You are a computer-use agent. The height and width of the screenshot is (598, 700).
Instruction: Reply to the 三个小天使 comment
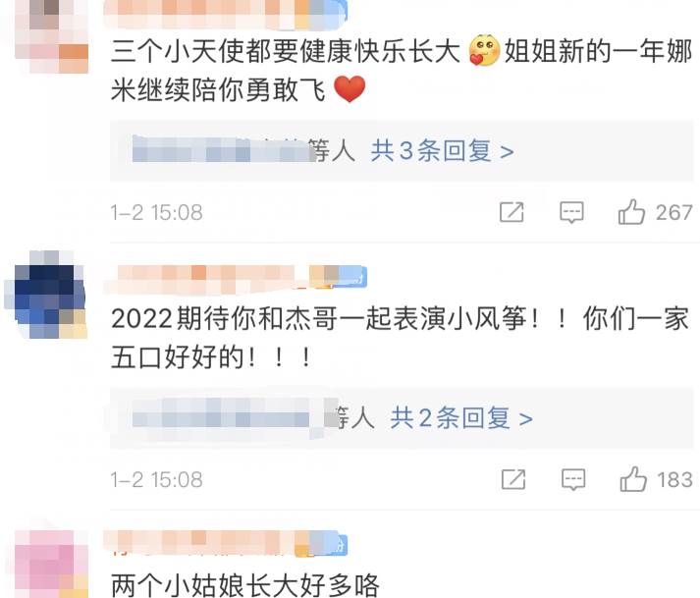pos(571,212)
